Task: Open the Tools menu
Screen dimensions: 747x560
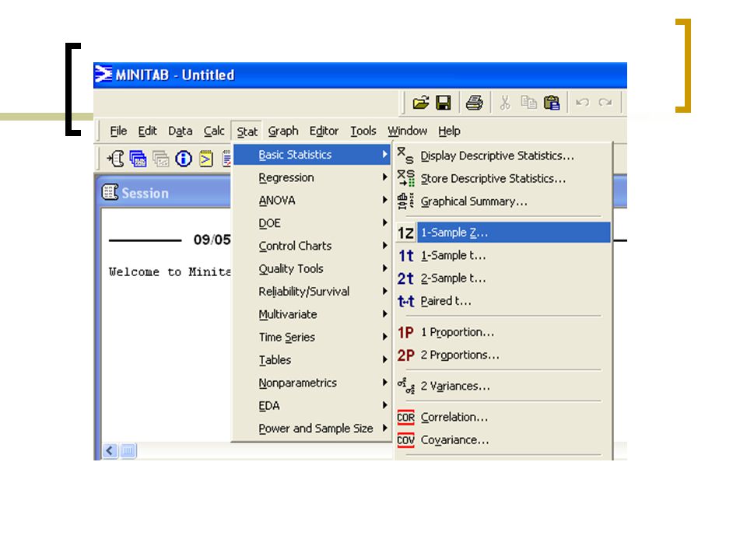Action: click(363, 131)
